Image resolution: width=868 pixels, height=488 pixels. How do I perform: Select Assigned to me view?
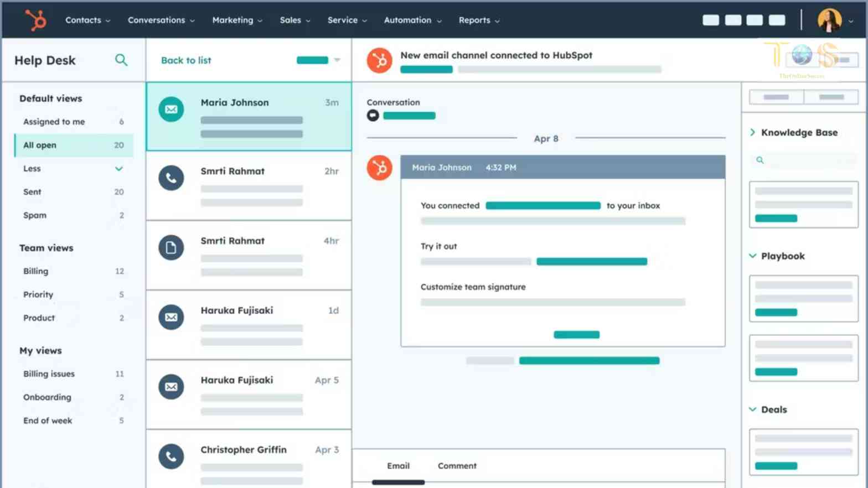(74, 122)
